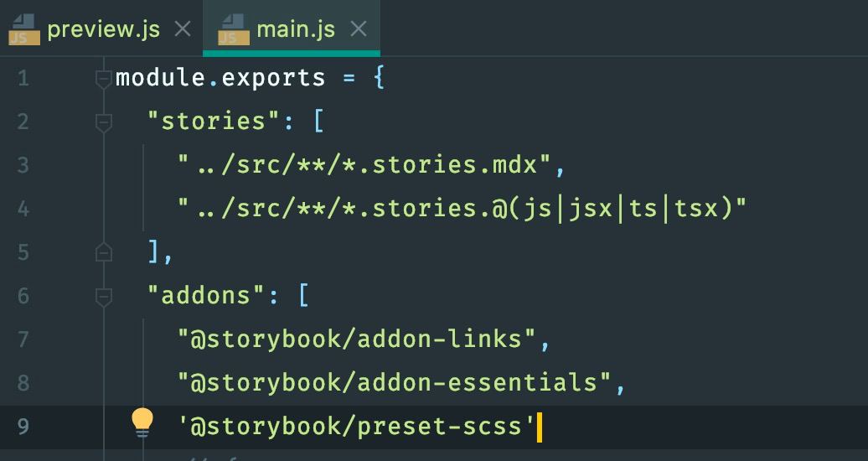Viewport: 868px width, 461px height.
Task: Close the preview.js tab
Action: (183, 28)
